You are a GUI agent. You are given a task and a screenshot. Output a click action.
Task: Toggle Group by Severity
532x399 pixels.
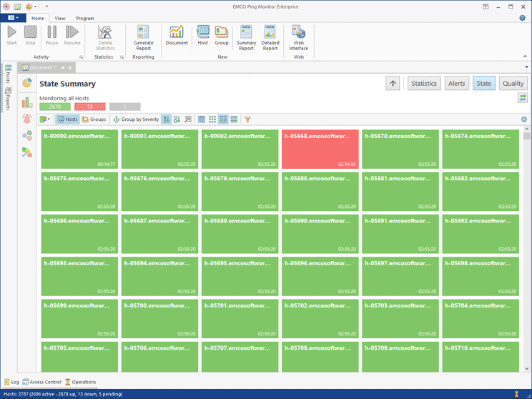coord(136,119)
